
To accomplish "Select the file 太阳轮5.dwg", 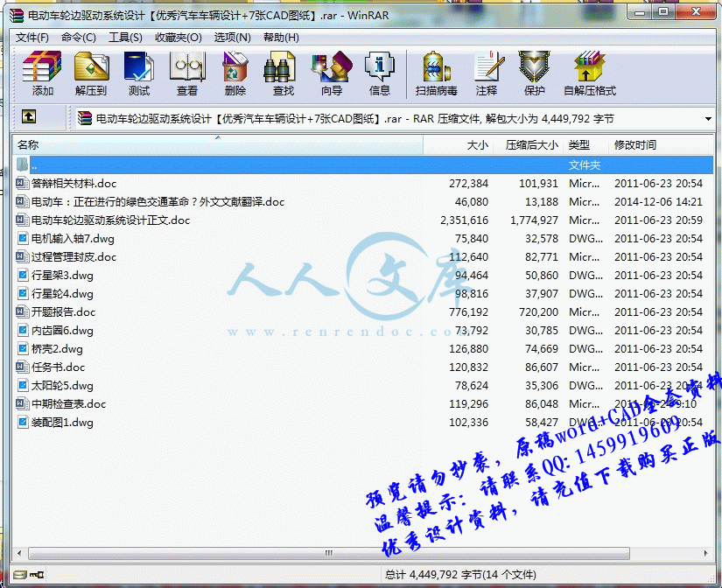I will pyautogui.click(x=62, y=385).
